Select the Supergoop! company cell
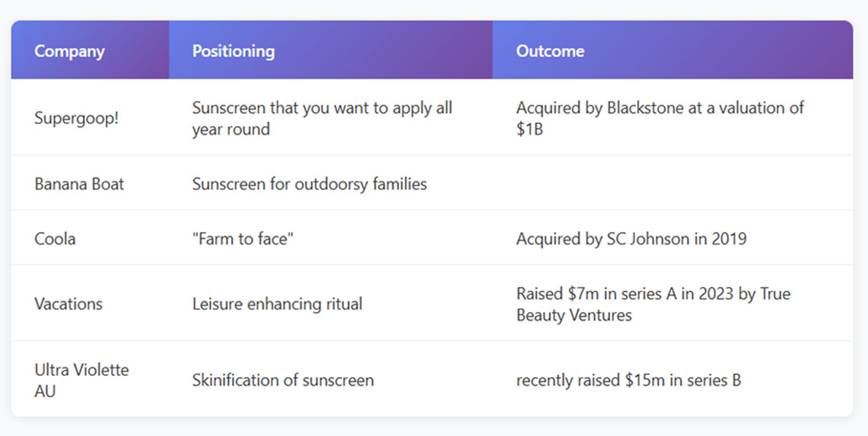Image resolution: width=868 pixels, height=436 pixels. (76, 118)
